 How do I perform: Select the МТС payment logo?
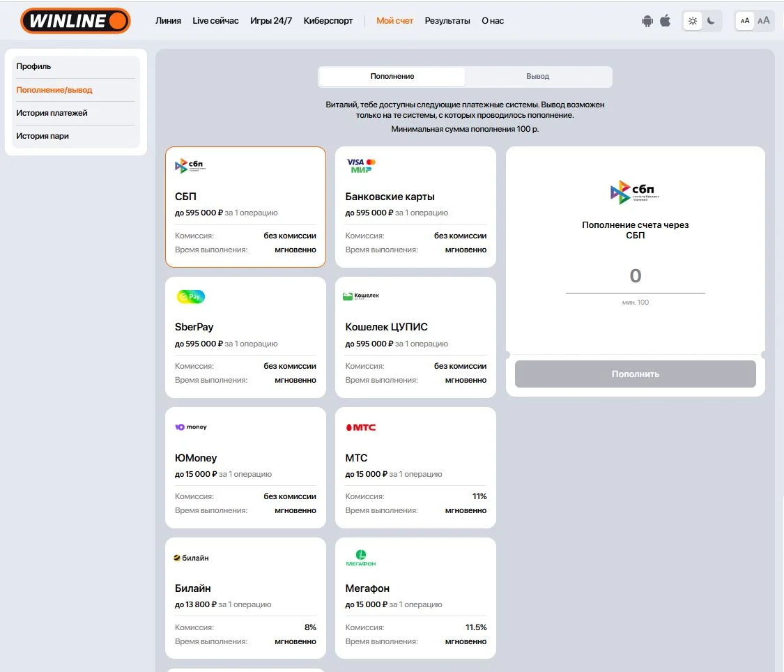360,427
